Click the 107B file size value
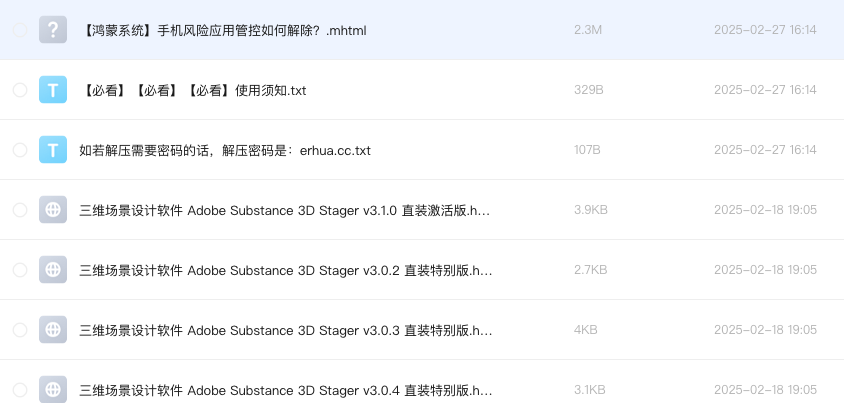844x403 pixels. pyautogui.click(x=587, y=150)
